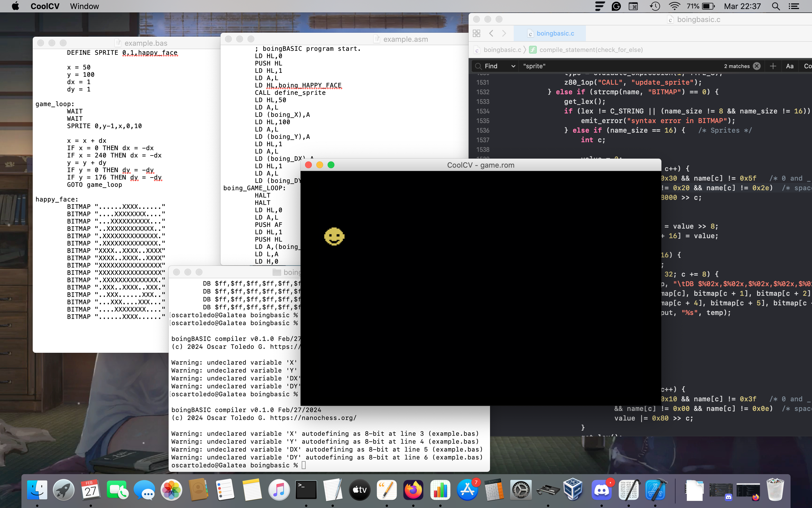Click the battery status indicator
This screenshot has height=508, width=812.
point(701,6)
